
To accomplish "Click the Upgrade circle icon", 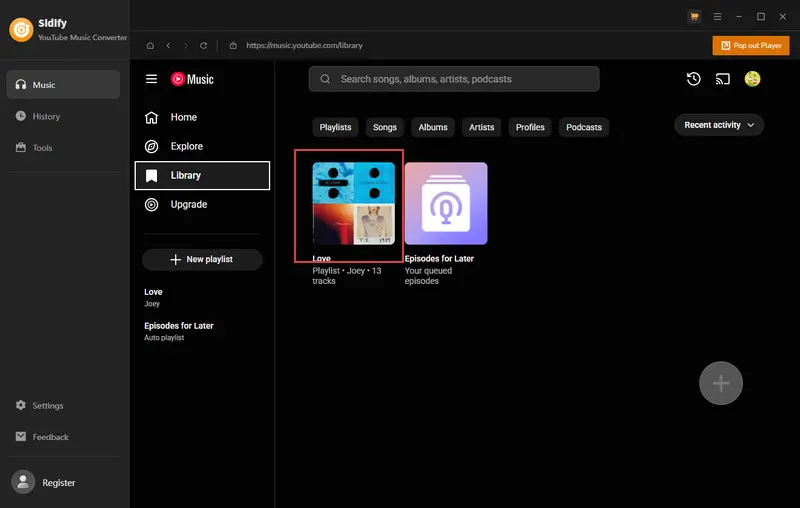I will pyautogui.click(x=152, y=205).
